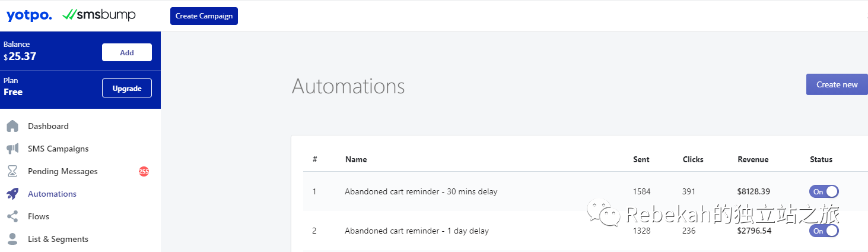868x252 pixels.
Task: Click the Automations rocket icon
Action: coord(12,194)
